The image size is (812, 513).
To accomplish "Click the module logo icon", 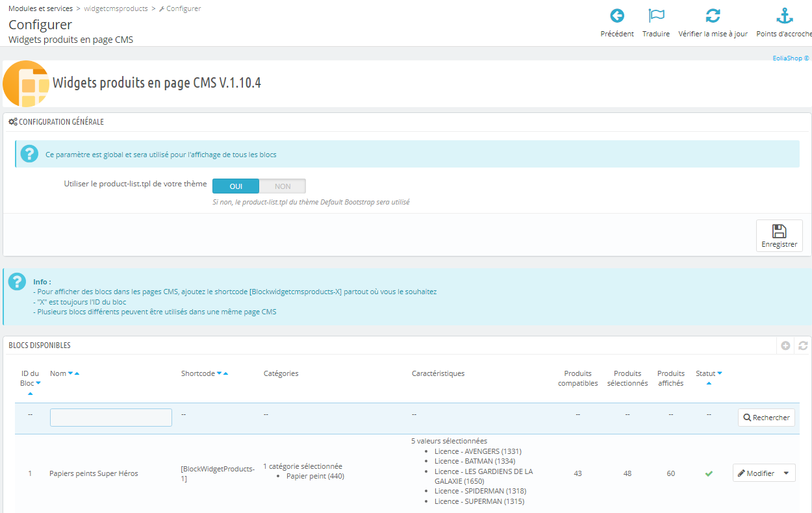I will (x=27, y=84).
